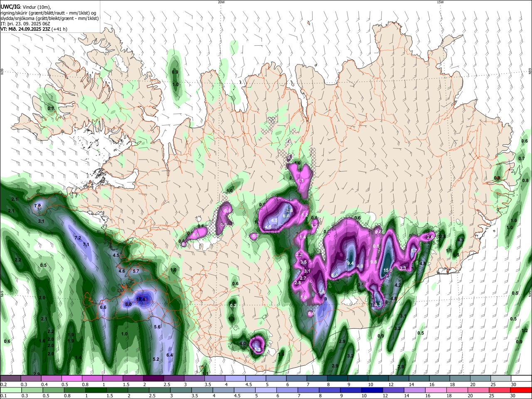The height and width of the screenshot is (399, 532).
Task: Click the 'slydda/snjókoma' legend description line
Action: point(49,18)
